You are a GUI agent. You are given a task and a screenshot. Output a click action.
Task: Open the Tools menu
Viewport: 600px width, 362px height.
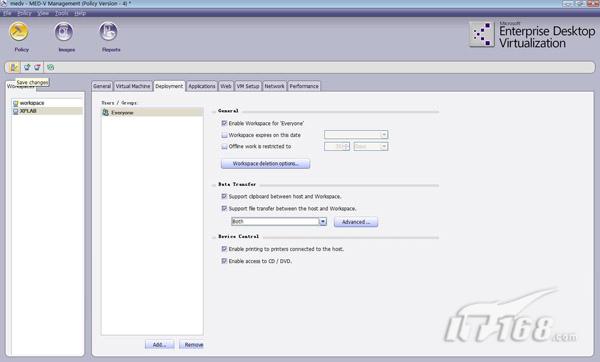point(62,13)
